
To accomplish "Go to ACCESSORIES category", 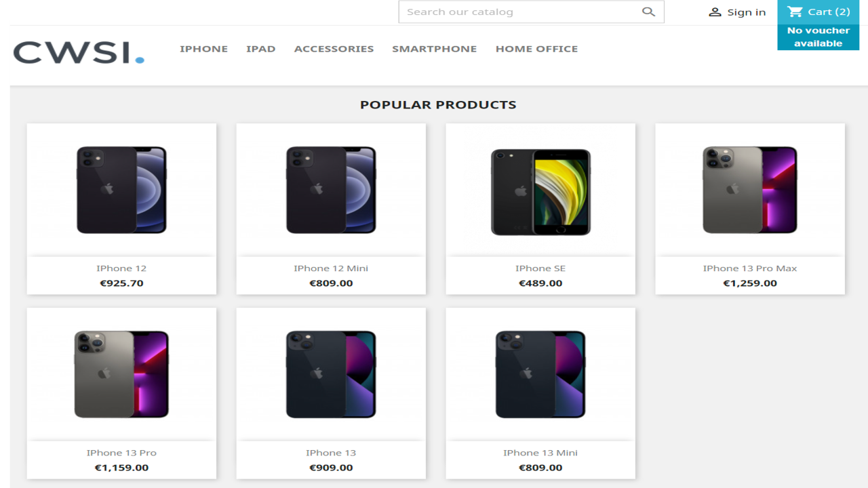I will tap(334, 49).
